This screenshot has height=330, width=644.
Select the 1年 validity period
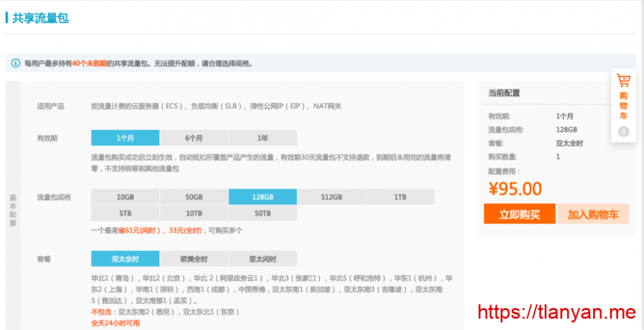click(x=263, y=138)
